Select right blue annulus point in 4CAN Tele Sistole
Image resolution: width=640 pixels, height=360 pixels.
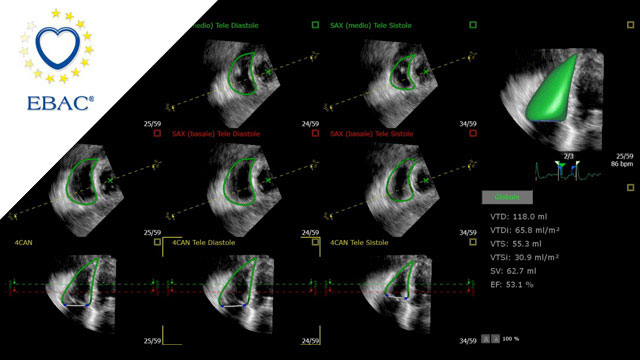tap(406, 298)
